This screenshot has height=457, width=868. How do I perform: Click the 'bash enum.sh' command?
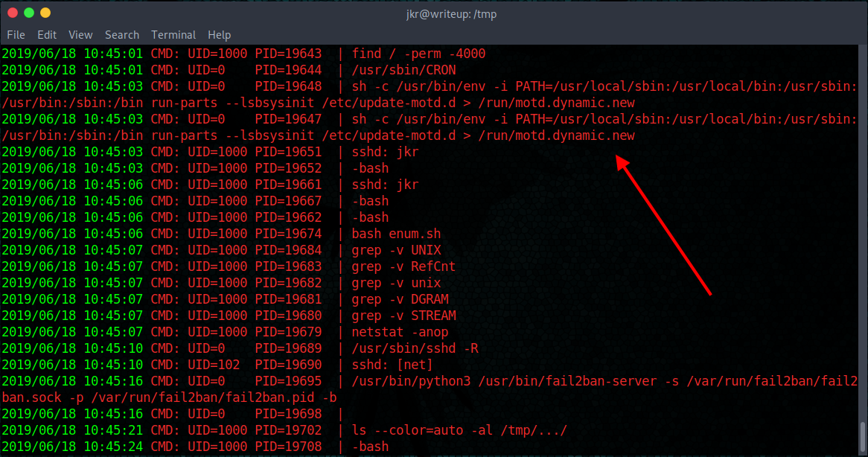click(396, 234)
